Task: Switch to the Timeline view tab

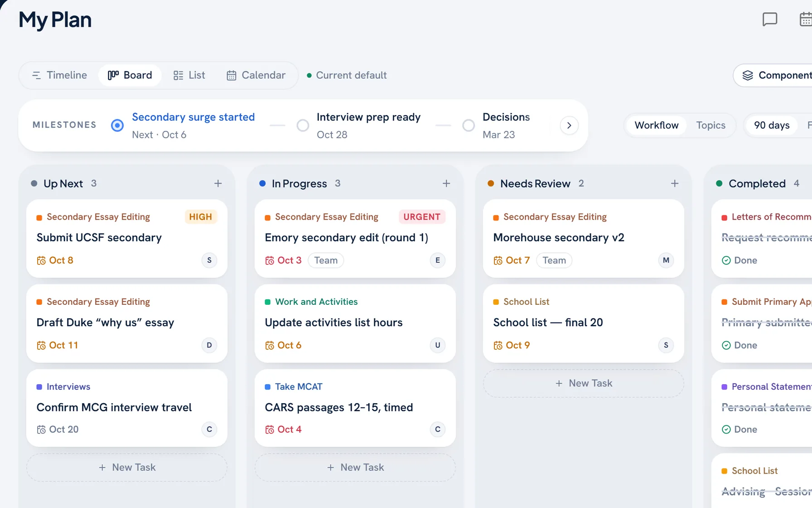Action: click(59, 75)
